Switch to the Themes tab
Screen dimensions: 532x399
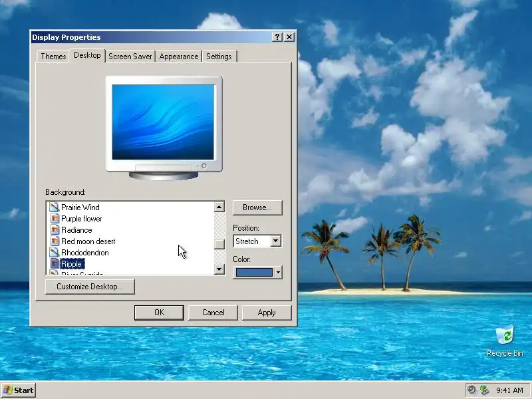coord(53,57)
